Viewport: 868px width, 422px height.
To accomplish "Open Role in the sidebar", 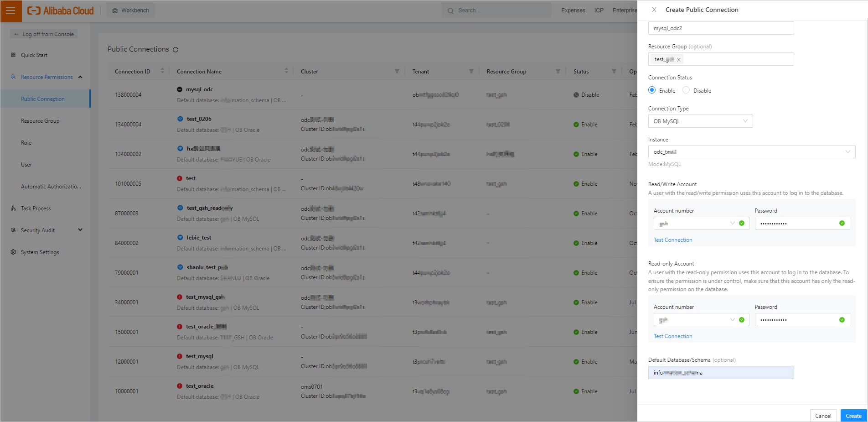I will (26, 143).
